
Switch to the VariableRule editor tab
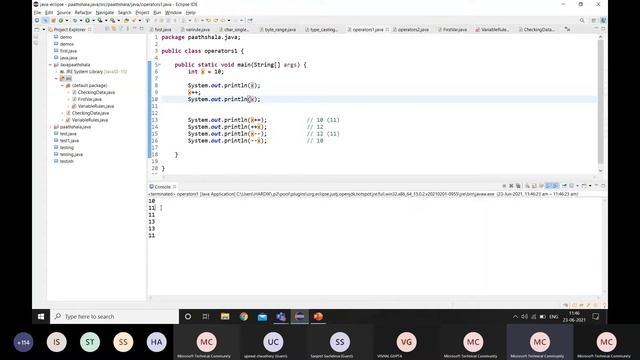[x=492, y=29]
